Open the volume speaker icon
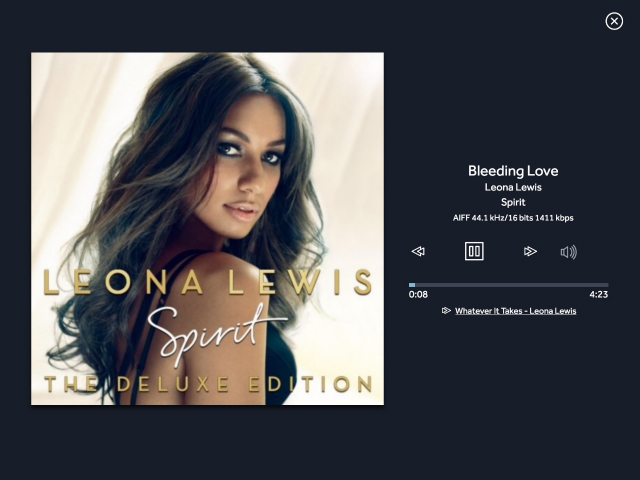 pos(569,252)
